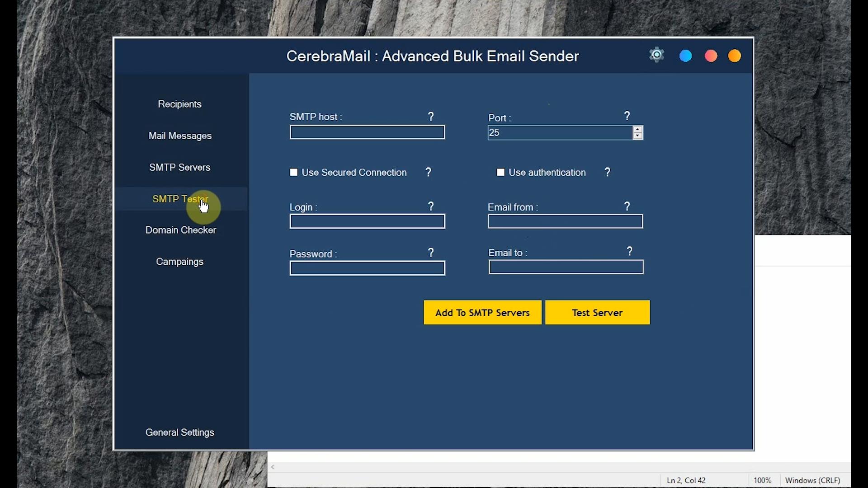
Task: Enable Use Secured Connection
Action: (x=293, y=172)
